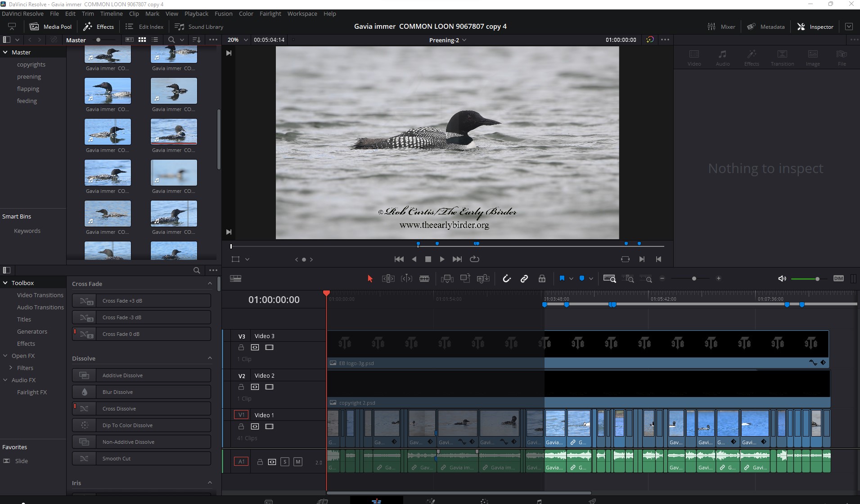Open the Preening-2 timeline dropdown
The height and width of the screenshot is (504, 860).
coord(447,40)
